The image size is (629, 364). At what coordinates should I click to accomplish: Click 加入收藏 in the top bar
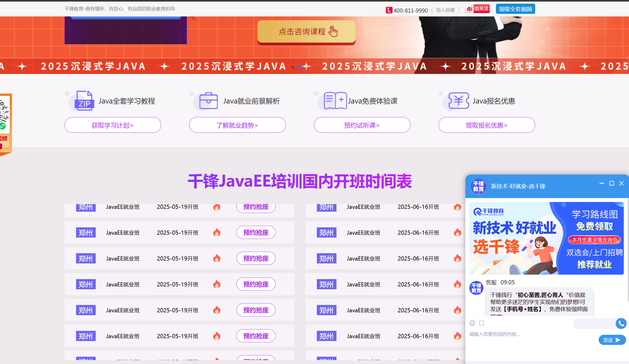click(445, 10)
